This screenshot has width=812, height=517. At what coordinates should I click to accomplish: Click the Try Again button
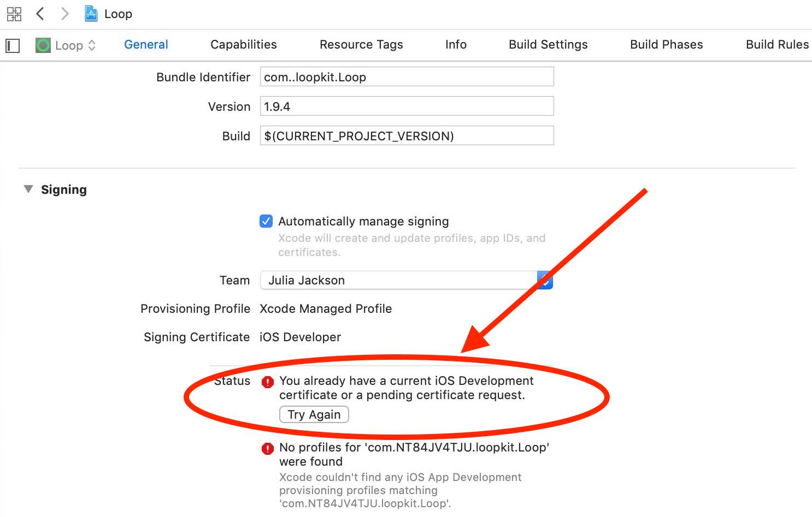[x=314, y=414]
